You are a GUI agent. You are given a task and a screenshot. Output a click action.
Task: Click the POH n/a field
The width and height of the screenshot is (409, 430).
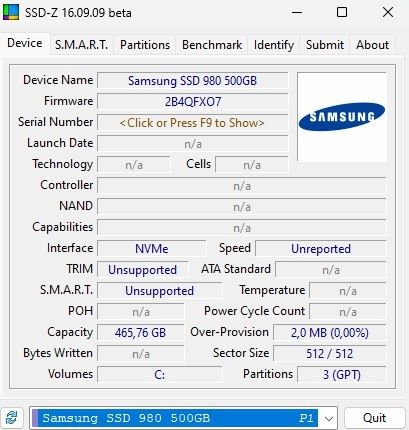click(141, 312)
